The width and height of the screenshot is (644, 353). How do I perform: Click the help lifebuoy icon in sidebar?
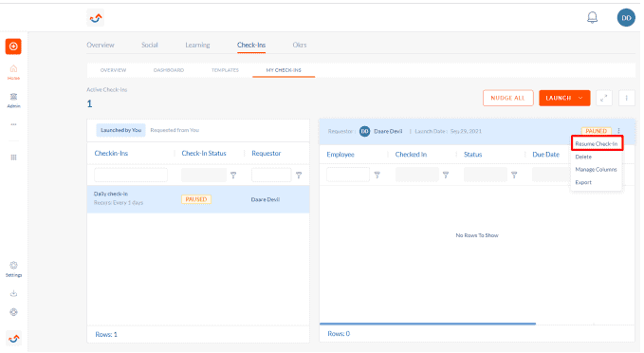pos(13,312)
